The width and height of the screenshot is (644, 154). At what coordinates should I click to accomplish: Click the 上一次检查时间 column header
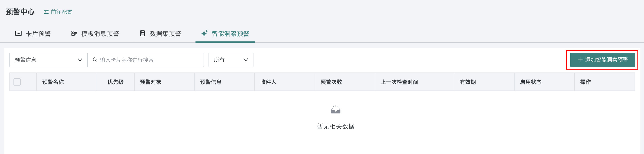(x=399, y=82)
